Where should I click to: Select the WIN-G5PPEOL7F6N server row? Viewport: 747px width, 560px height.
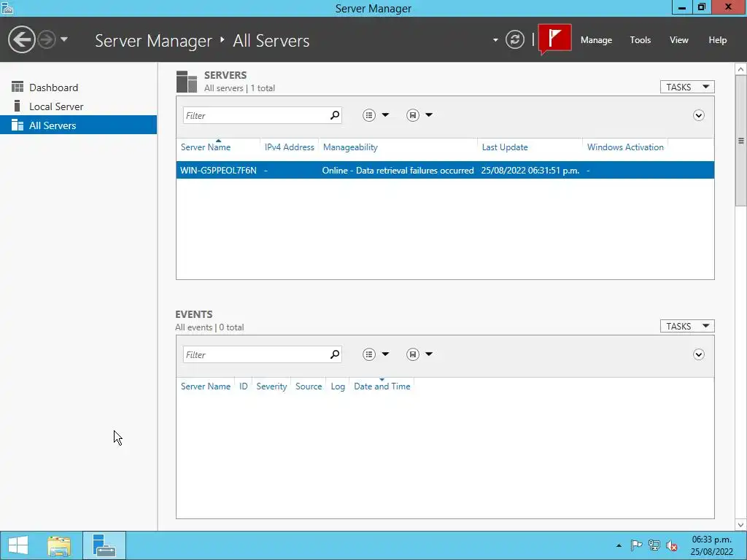click(445, 171)
